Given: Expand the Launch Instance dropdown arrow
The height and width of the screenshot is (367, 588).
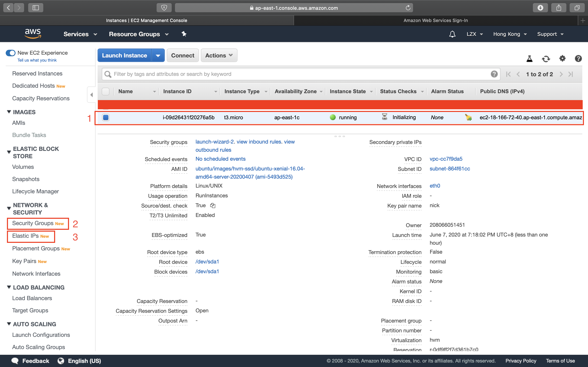Looking at the screenshot, I should (x=158, y=56).
